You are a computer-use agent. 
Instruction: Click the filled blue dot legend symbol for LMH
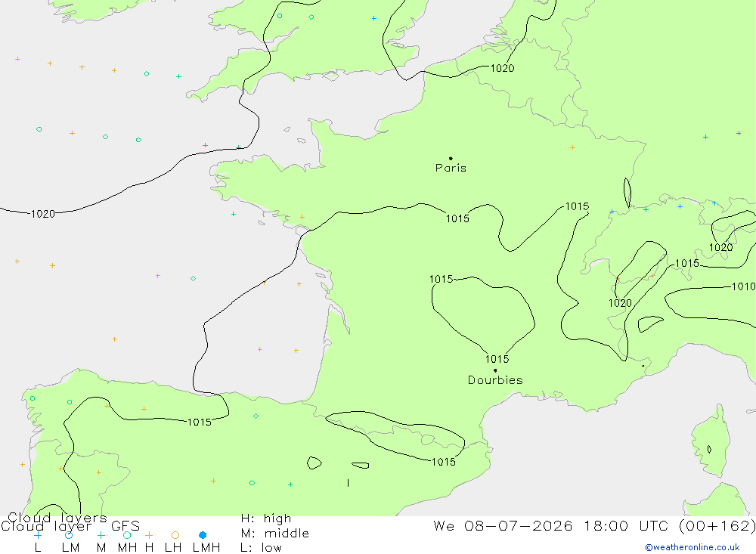click(203, 535)
